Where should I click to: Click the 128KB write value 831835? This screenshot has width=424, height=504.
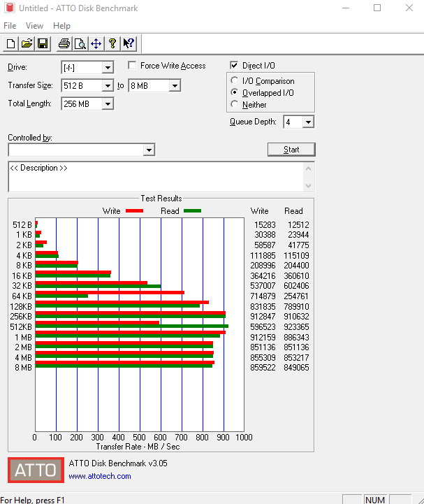[263, 306]
